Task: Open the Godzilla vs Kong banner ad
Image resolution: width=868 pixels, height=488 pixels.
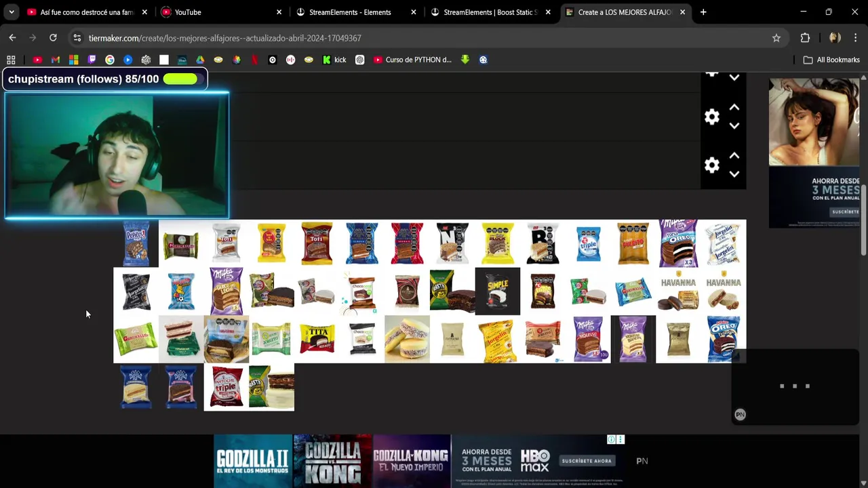Action: click(x=332, y=461)
